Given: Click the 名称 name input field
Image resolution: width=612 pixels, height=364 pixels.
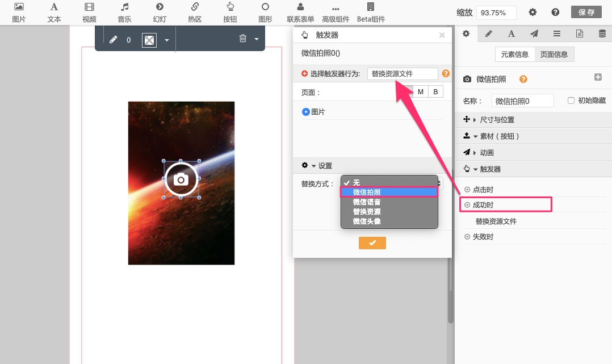Looking at the screenshot, I should click(522, 101).
